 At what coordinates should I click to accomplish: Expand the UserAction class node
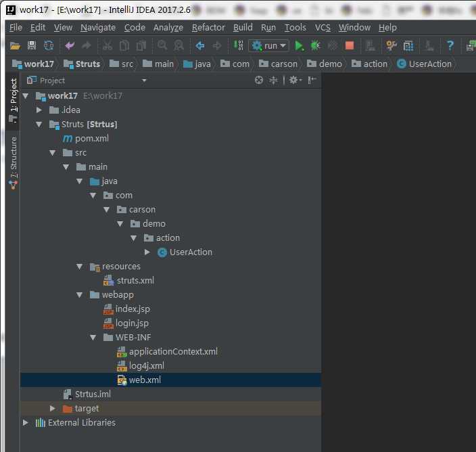pyautogui.click(x=147, y=252)
